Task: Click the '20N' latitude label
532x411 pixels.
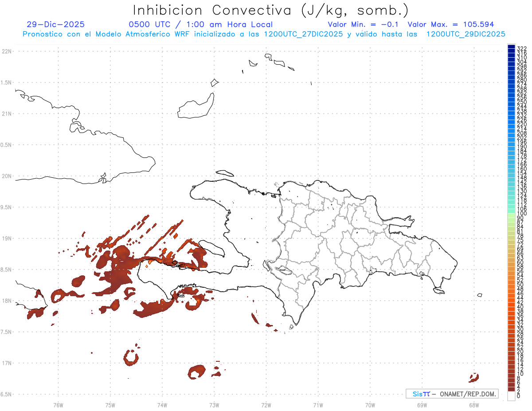Action: pos(6,176)
